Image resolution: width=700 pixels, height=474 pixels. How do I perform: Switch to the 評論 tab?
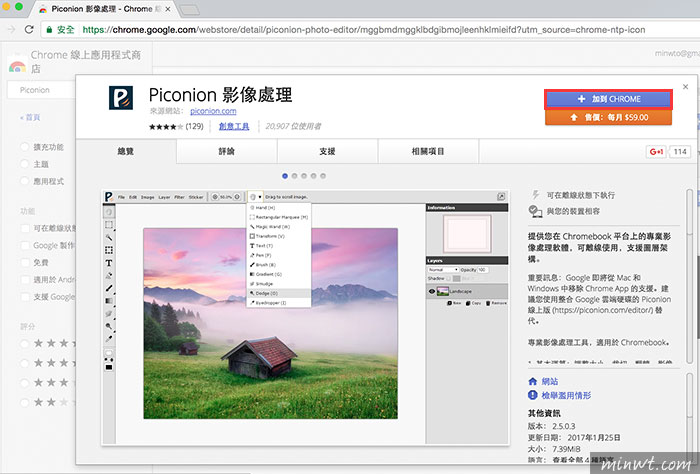[x=227, y=151]
